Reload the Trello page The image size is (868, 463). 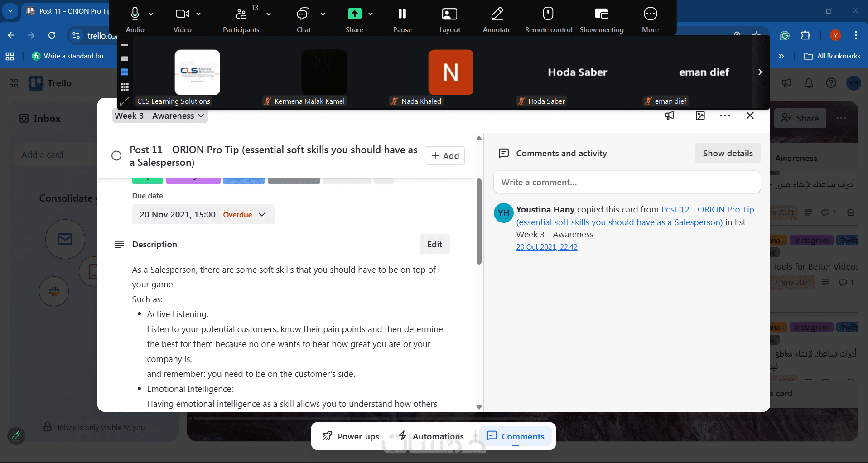pyautogui.click(x=52, y=35)
